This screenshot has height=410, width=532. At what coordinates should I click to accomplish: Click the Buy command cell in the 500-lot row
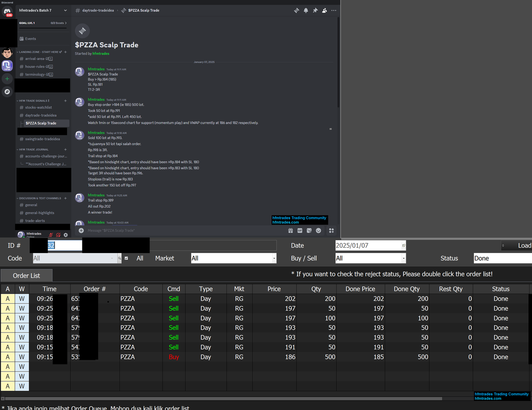(174, 357)
